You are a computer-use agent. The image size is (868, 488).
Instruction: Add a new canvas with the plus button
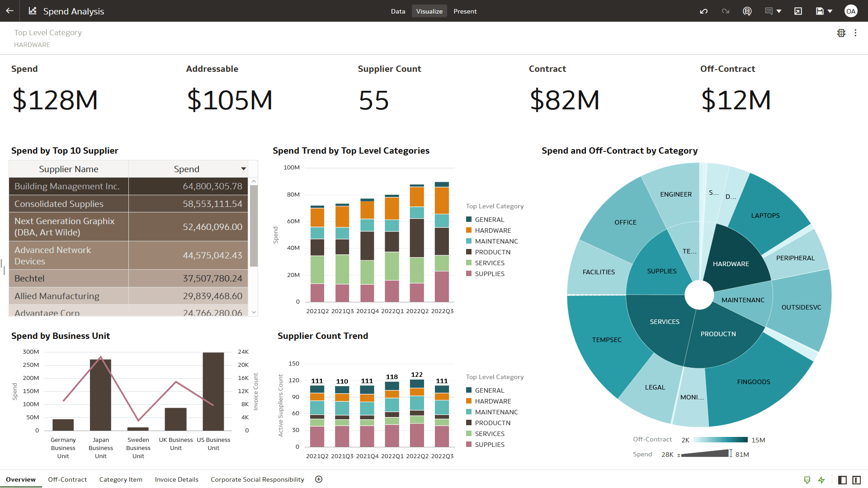[319, 479]
